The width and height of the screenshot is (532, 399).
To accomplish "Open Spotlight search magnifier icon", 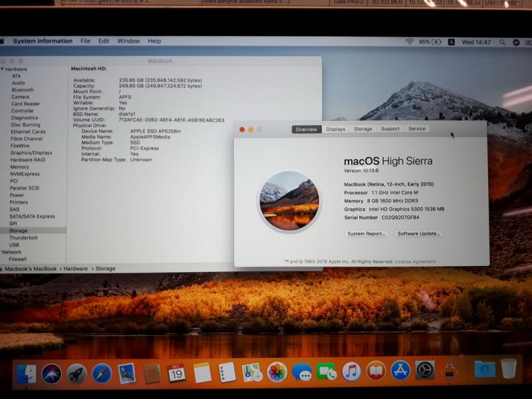I will 502,43.
